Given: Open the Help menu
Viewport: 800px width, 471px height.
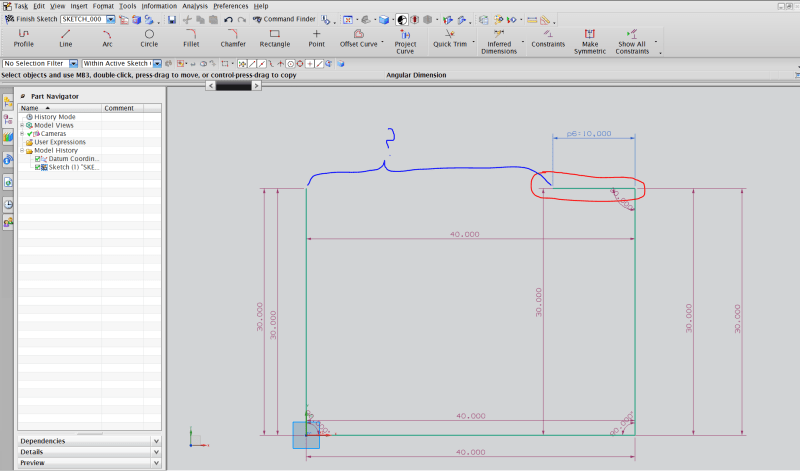Looking at the screenshot, I should [x=261, y=6].
